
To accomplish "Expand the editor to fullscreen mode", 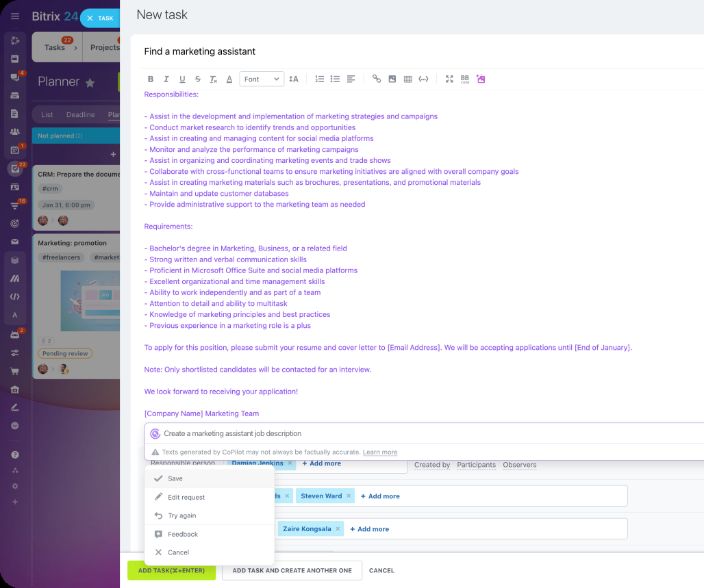I will (449, 79).
